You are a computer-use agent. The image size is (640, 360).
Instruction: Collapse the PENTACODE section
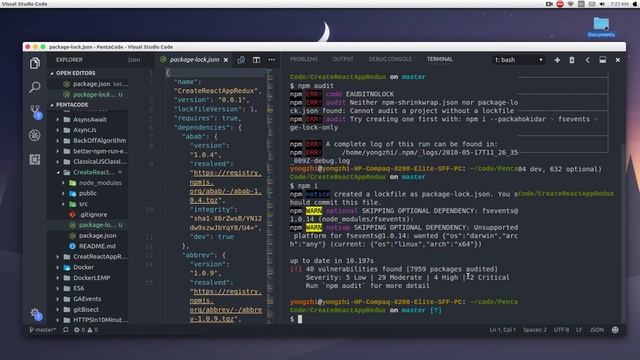coord(72,105)
